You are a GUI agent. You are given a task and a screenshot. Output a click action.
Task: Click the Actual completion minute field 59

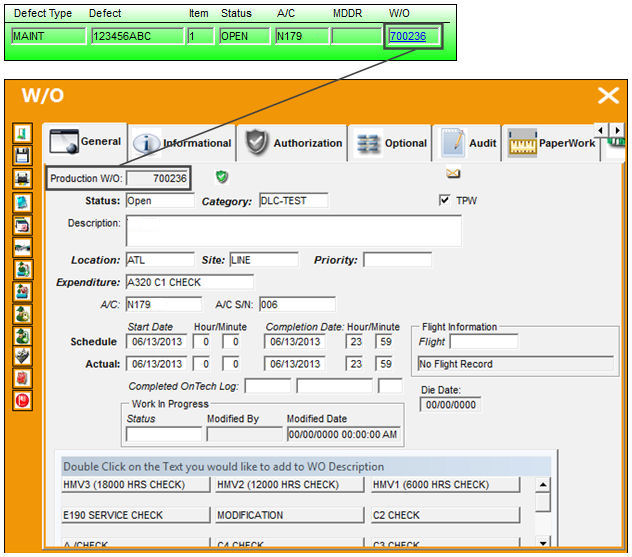coord(385,364)
